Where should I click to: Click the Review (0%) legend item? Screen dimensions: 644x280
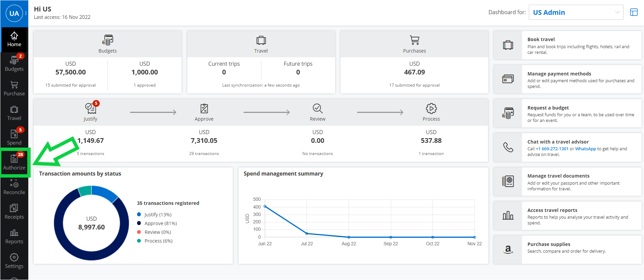(154, 232)
